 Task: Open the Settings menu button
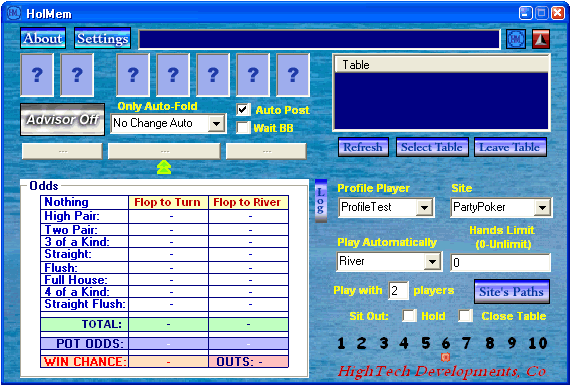tap(103, 38)
